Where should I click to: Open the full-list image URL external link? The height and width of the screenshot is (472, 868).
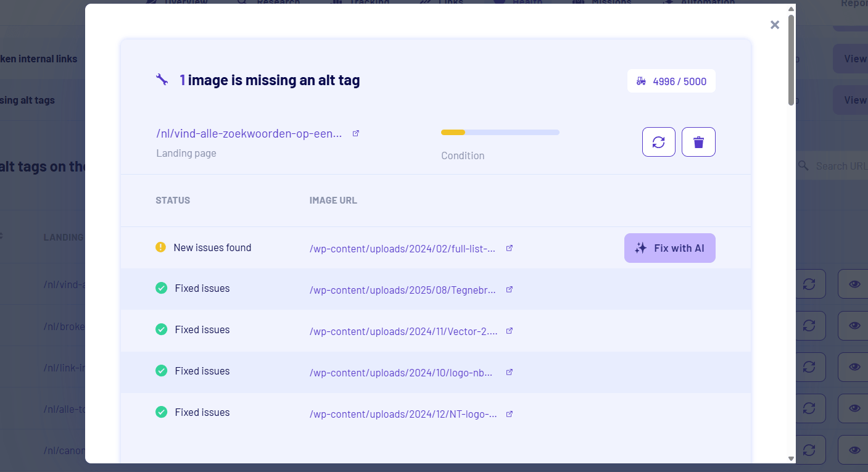509,247
